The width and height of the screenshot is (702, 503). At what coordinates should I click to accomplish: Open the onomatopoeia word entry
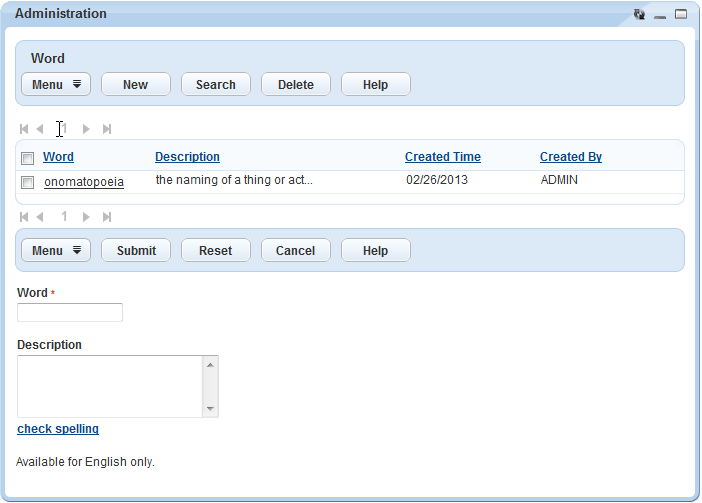pos(84,182)
